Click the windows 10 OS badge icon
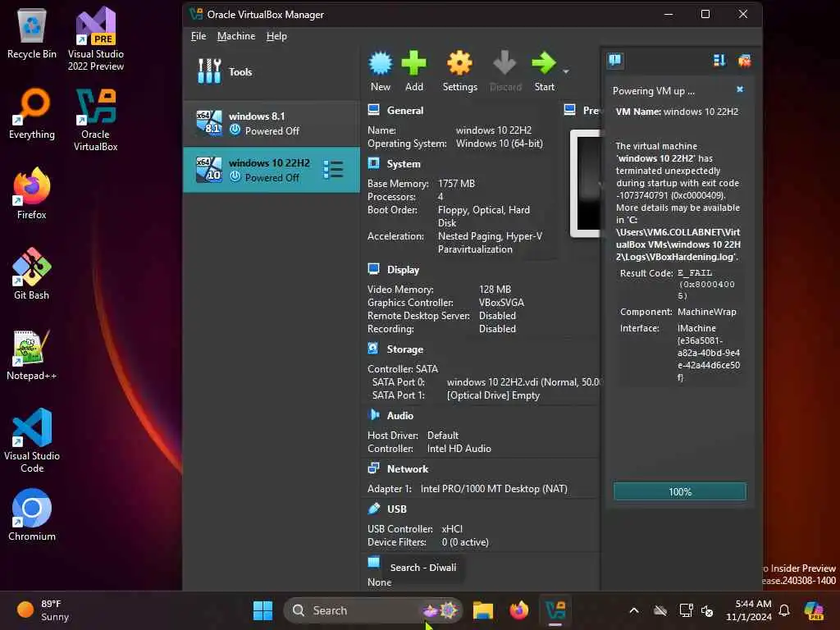 coord(209,170)
